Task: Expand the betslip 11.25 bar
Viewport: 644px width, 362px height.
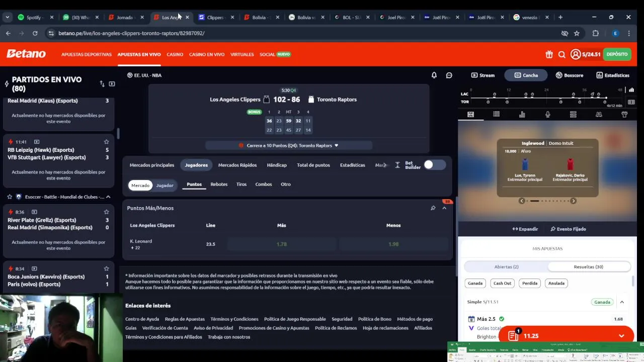Action: point(566,336)
